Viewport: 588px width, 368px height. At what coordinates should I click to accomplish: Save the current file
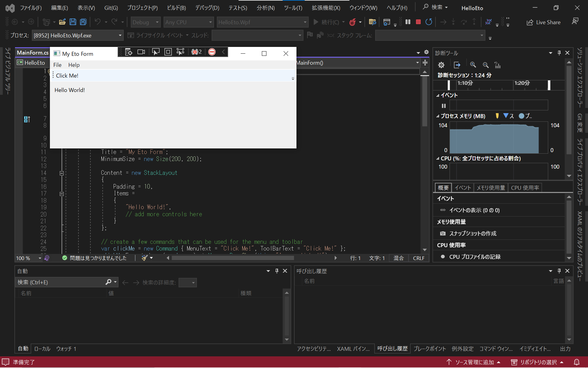pyautogui.click(x=73, y=22)
